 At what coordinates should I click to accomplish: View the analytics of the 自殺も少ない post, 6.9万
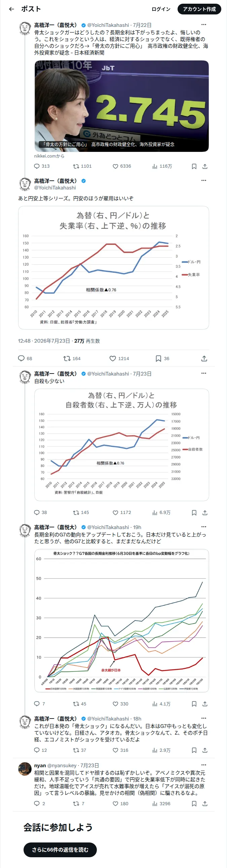pos(161,513)
